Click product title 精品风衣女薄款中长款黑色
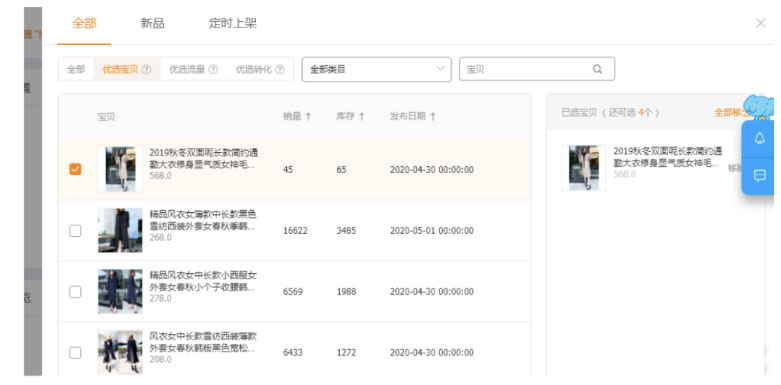 pos(203,220)
